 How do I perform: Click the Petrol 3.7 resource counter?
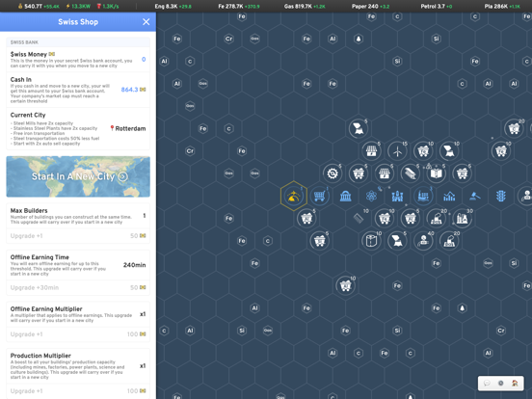[437, 6]
